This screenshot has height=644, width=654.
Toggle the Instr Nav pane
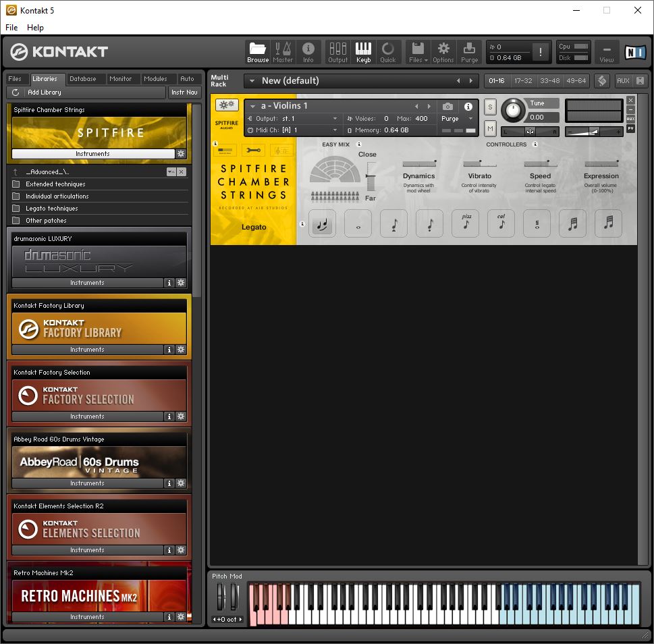pyautogui.click(x=184, y=92)
